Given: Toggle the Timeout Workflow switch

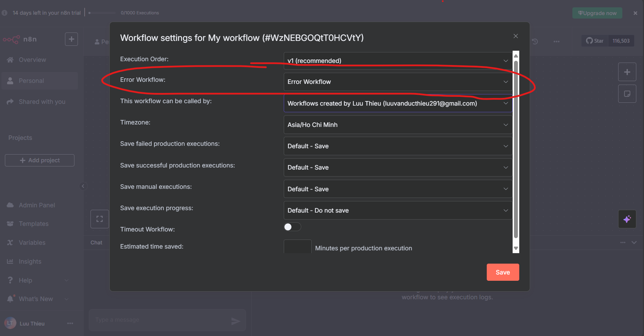Looking at the screenshot, I should (292, 227).
